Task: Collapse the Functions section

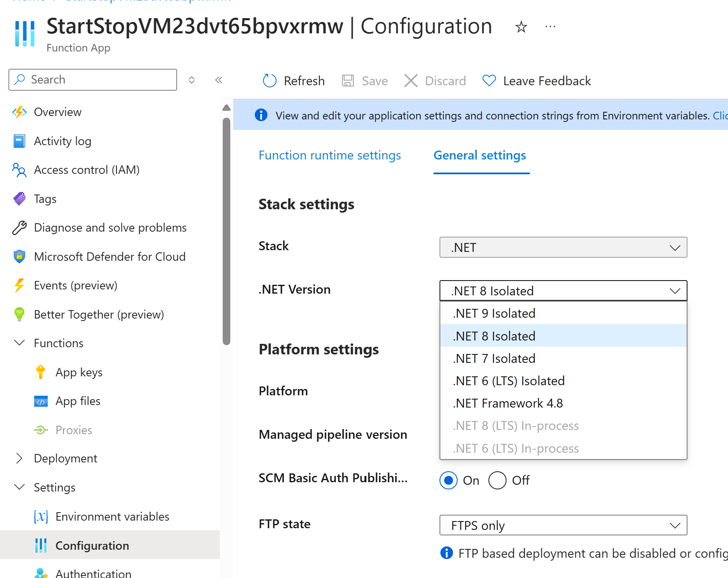Action: coord(19,343)
